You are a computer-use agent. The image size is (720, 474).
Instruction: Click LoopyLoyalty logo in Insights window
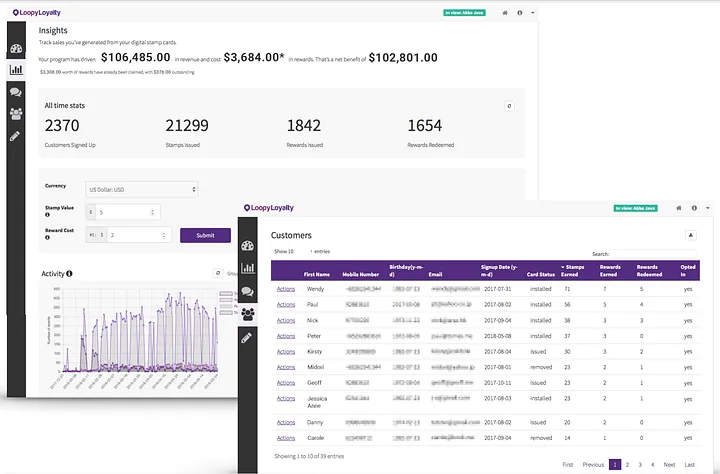[37, 12]
